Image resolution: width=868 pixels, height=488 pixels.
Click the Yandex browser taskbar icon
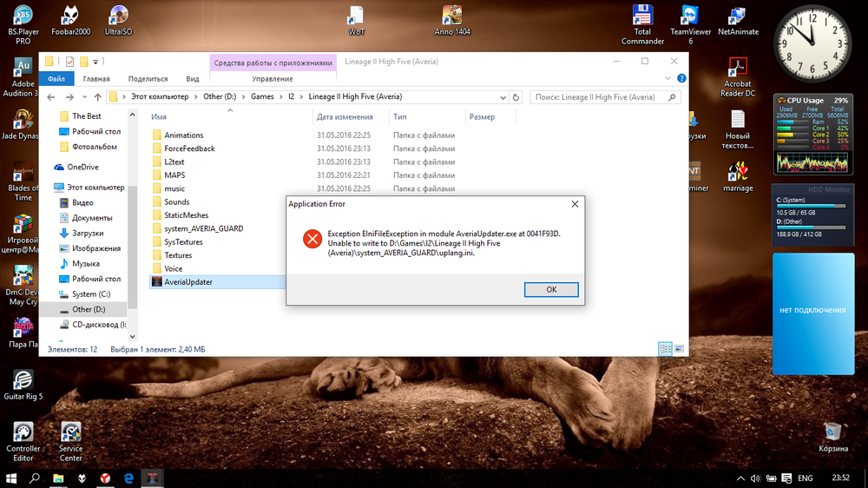click(x=104, y=478)
